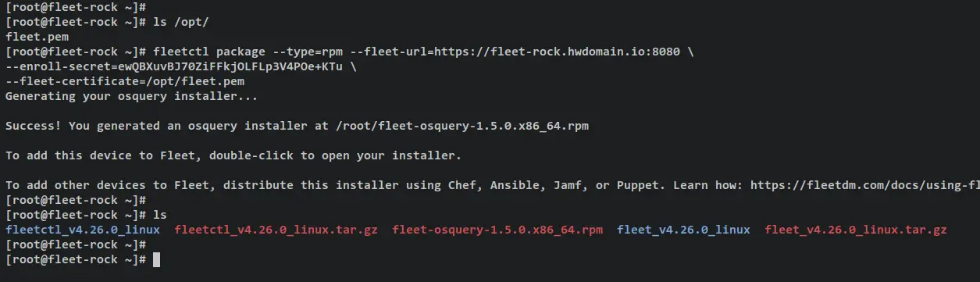This screenshot has width=980, height=282.
Task: Click the standalone 'ls' command line
Action: (159, 215)
